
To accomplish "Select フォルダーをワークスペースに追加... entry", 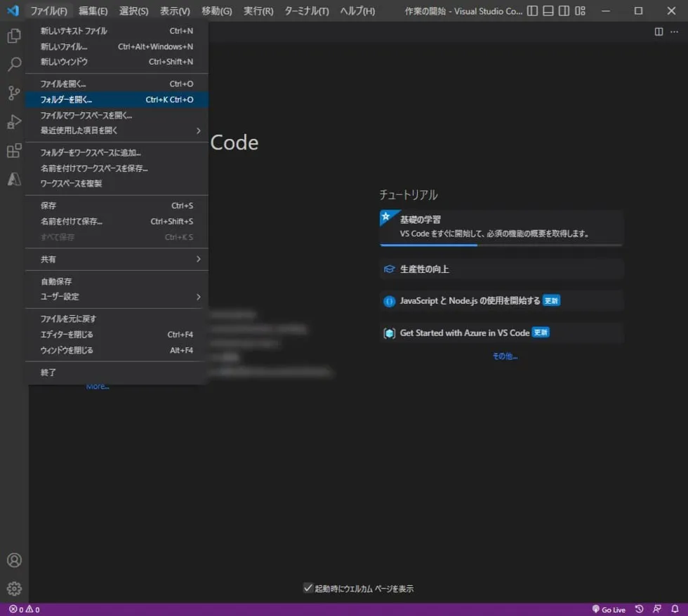I will pos(117,152).
